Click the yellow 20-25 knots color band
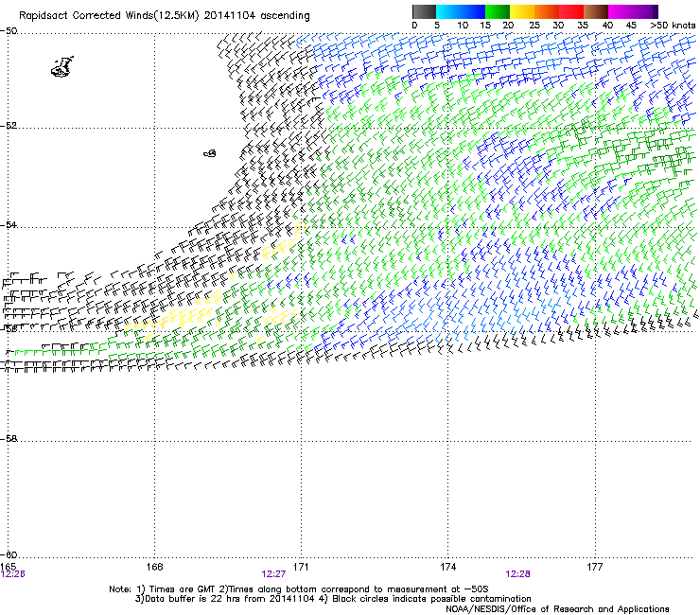Image resolution: width=700 pixels, height=615 pixels. 522,11
